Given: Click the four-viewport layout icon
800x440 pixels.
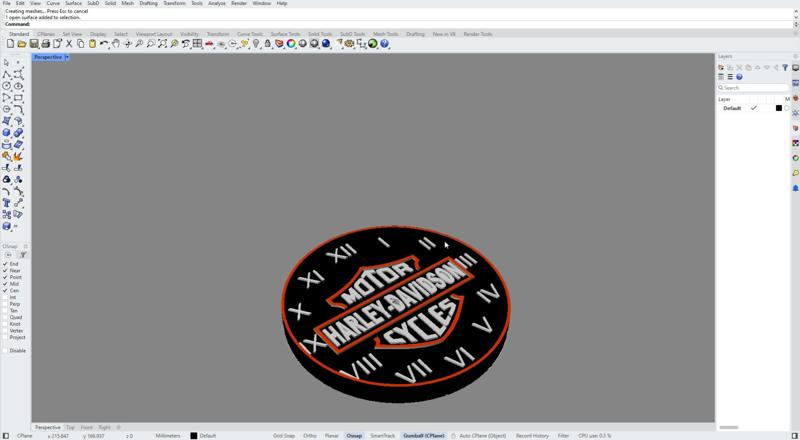Looking at the screenshot, I should click(197, 44).
